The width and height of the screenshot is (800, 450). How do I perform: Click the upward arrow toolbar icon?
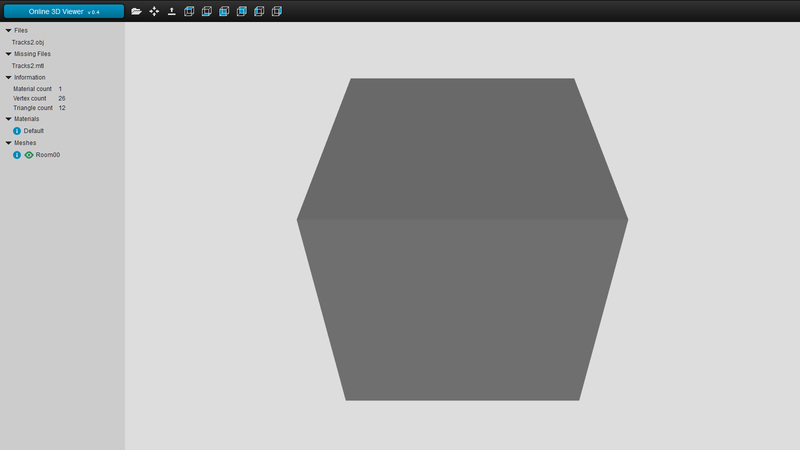click(172, 11)
